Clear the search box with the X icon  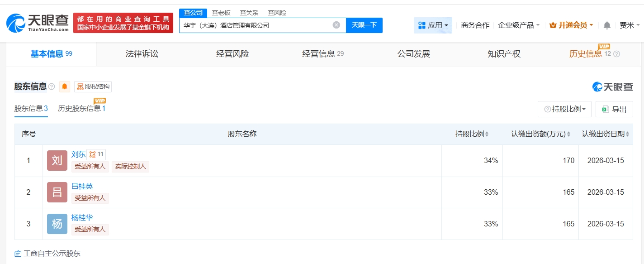336,25
